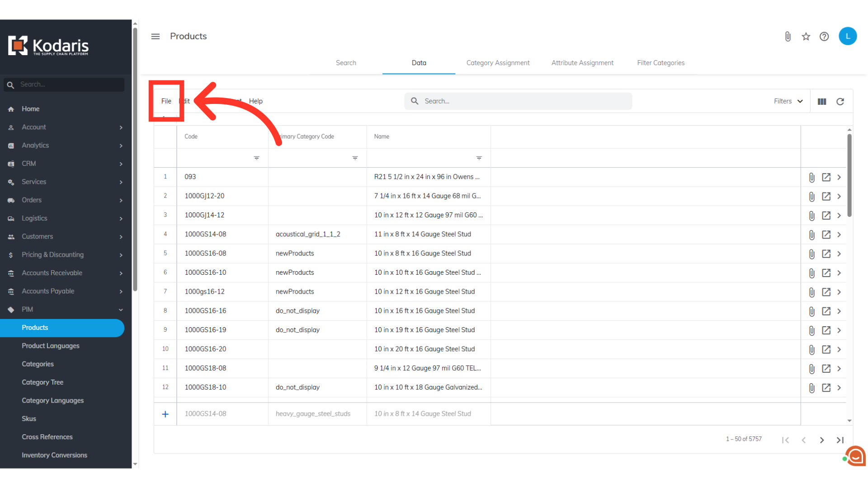Click the column chooser icon
Screen dimensions: 868x488
click(822, 102)
